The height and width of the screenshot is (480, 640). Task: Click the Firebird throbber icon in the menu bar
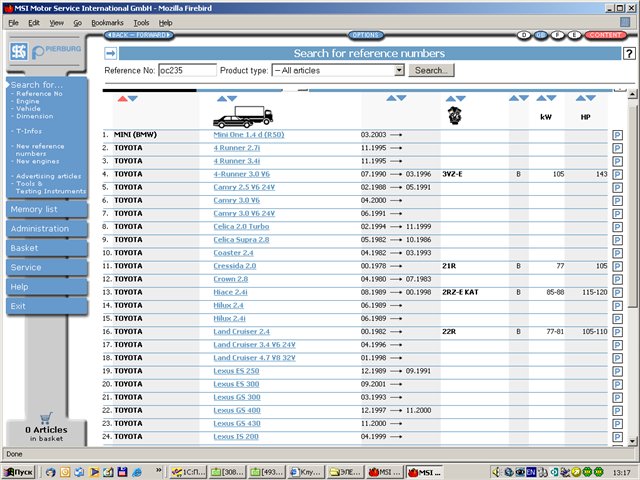[624, 22]
